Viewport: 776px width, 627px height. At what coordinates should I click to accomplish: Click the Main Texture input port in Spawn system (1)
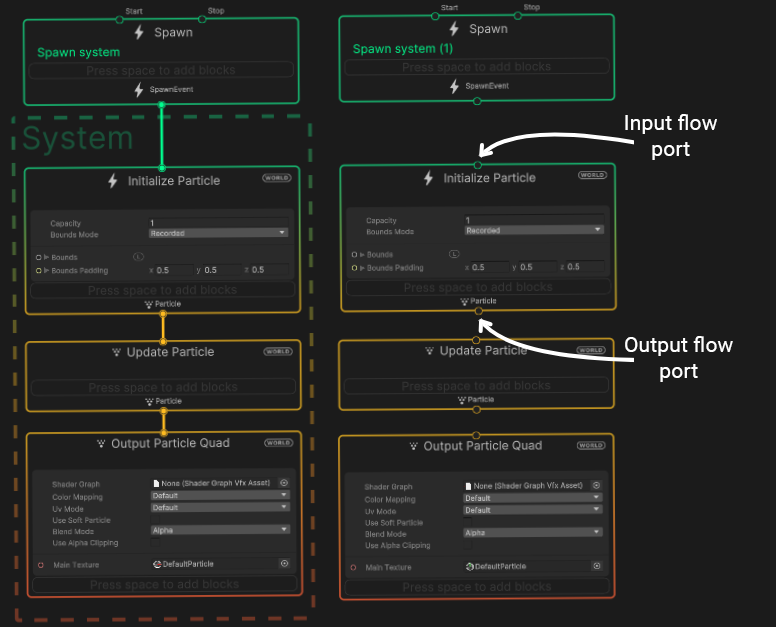[353, 567]
